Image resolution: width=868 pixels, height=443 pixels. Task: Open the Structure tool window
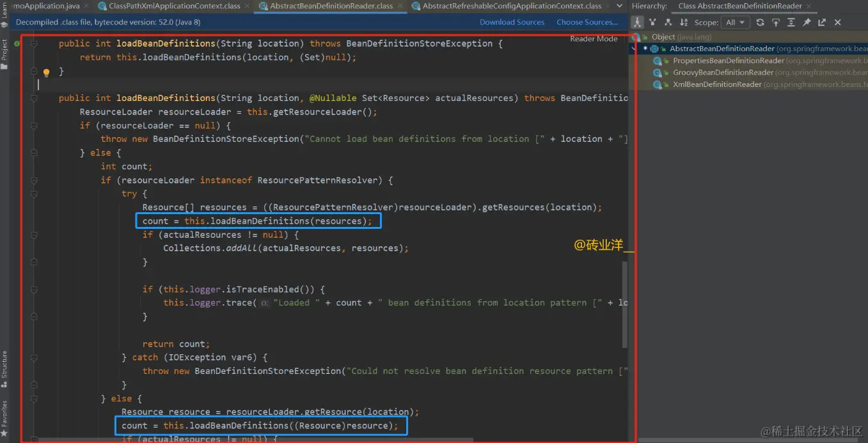[4, 369]
